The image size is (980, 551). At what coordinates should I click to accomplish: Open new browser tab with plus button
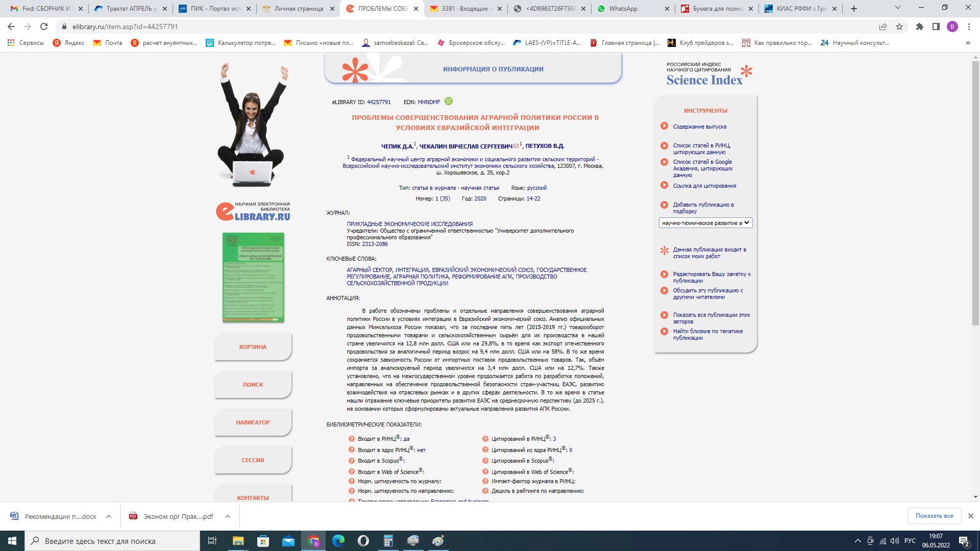854,9
